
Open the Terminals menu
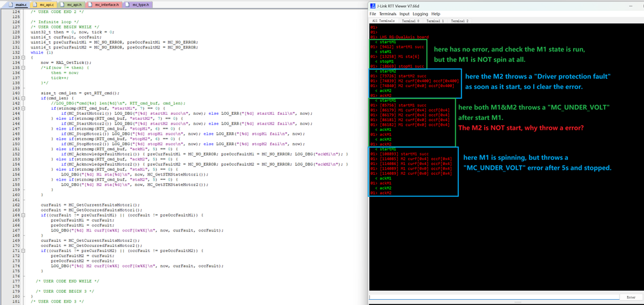(x=387, y=14)
